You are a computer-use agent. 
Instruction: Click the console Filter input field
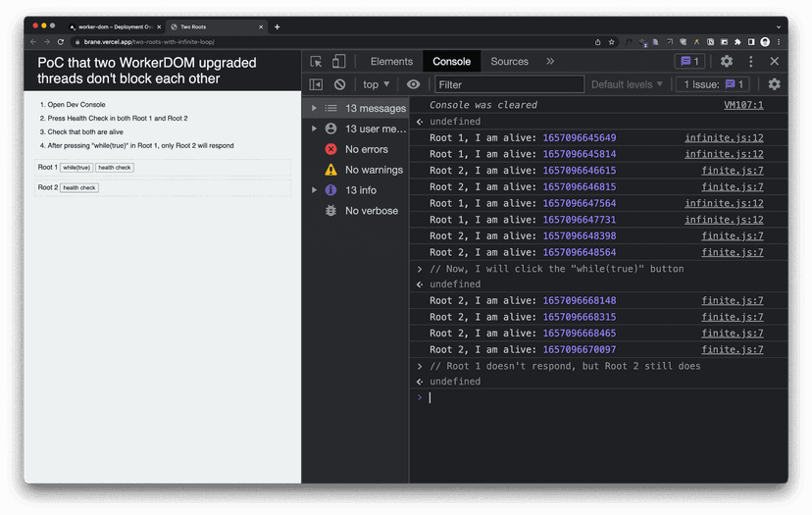(x=510, y=84)
